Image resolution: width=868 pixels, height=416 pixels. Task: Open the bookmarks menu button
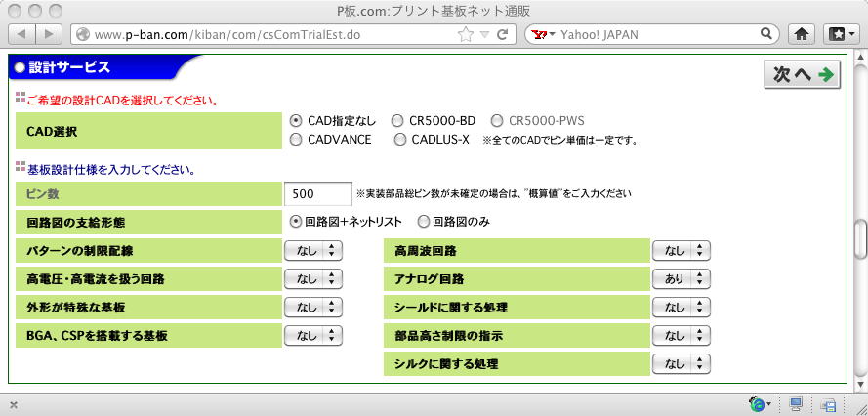842,34
